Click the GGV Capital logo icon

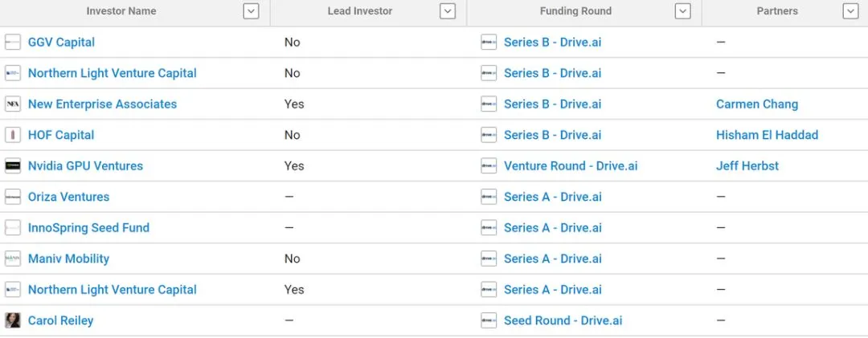13,43
